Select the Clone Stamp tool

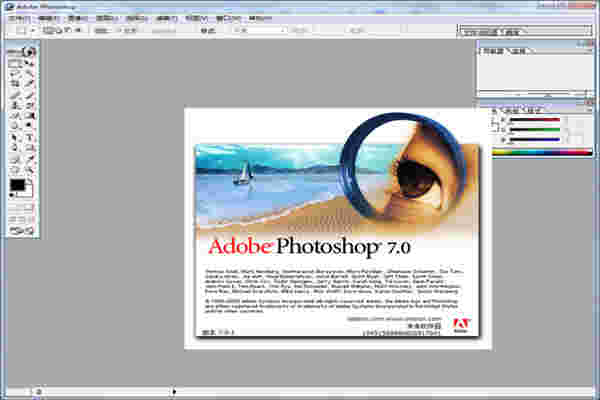15,105
